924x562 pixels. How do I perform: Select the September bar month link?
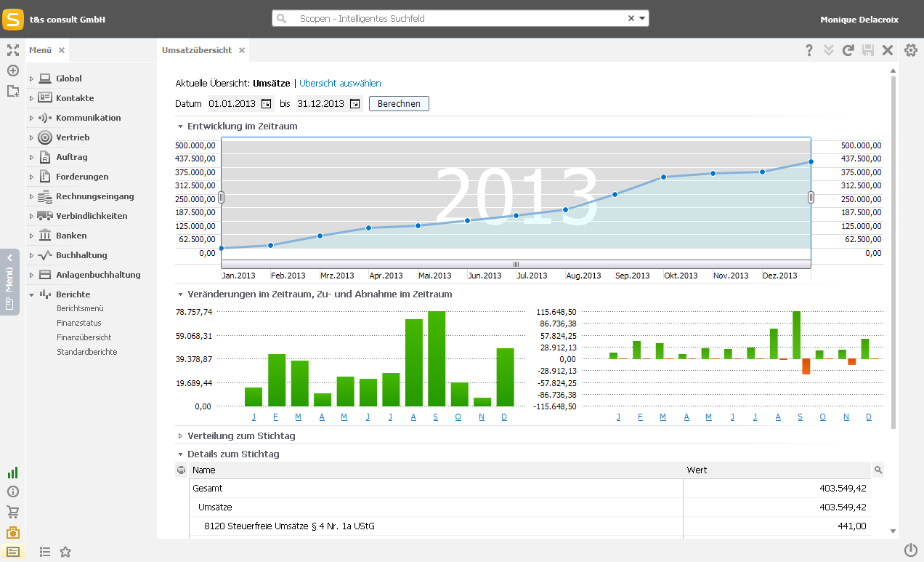(x=436, y=417)
